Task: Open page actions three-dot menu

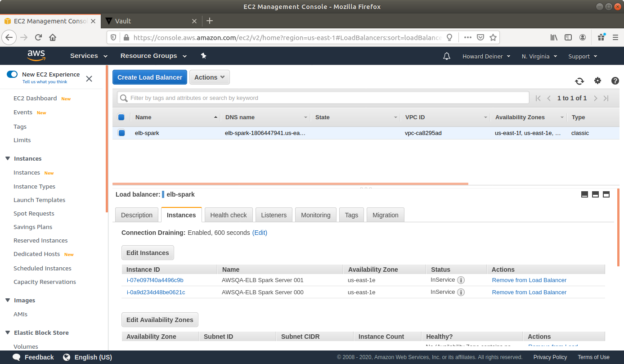Action: pyautogui.click(x=468, y=37)
